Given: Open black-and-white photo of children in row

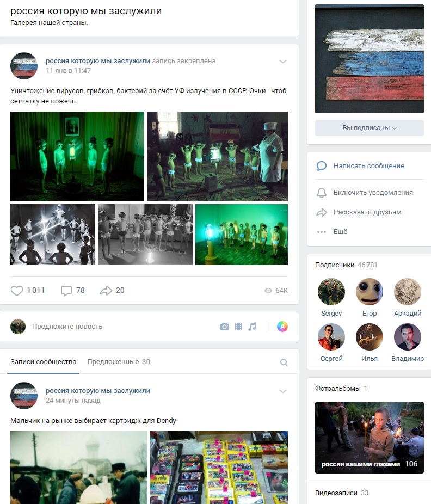Looking at the screenshot, I should click(x=145, y=235).
